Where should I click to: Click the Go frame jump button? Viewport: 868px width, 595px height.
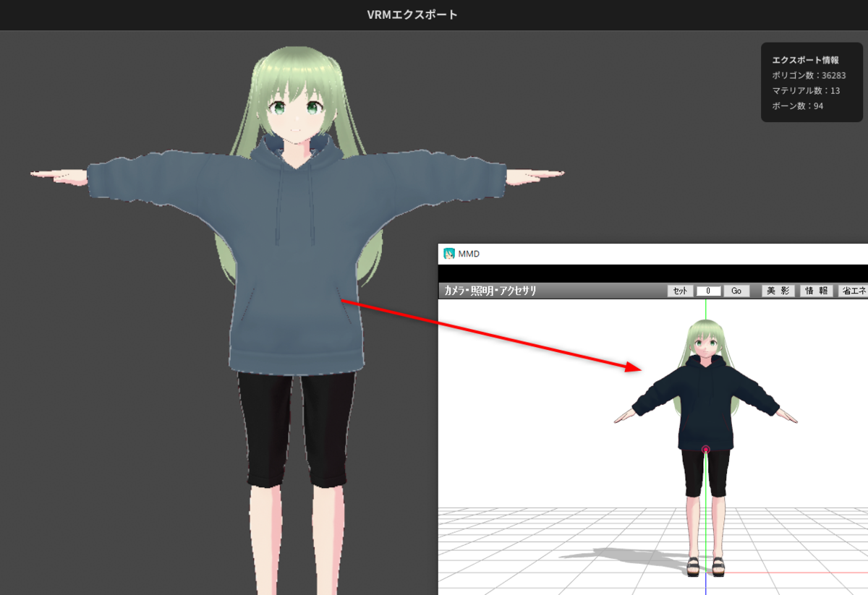click(736, 291)
